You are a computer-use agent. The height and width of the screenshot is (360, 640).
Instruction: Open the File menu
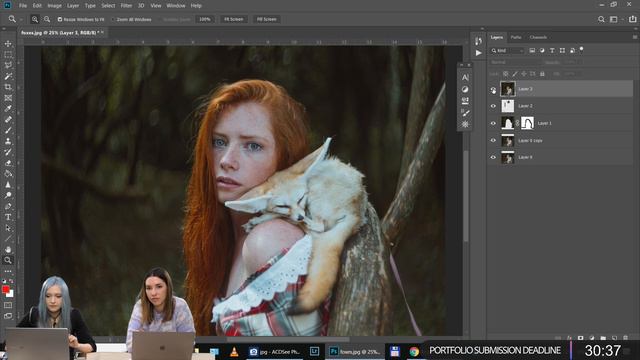coord(23,6)
